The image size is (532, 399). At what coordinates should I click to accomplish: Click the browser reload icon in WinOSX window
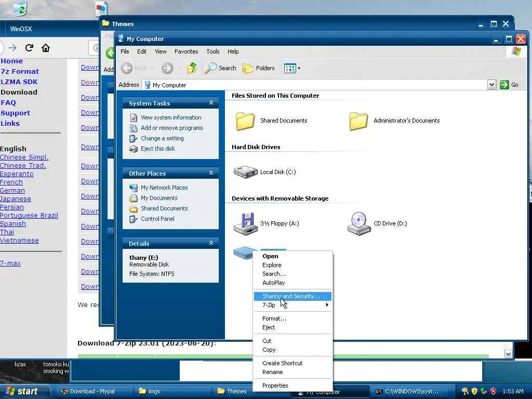pyautogui.click(x=29, y=48)
